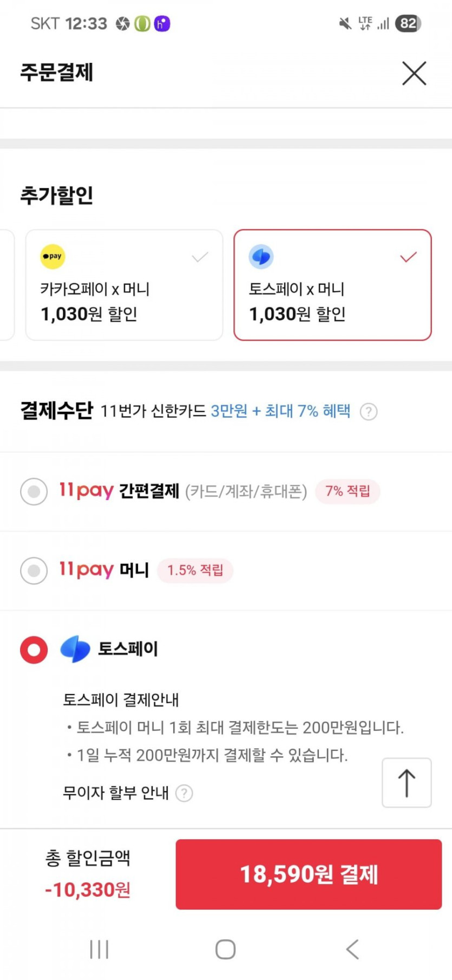452x980 pixels.
Task: Tap the TossPay logo in discount card
Action: tap(261, 256)
